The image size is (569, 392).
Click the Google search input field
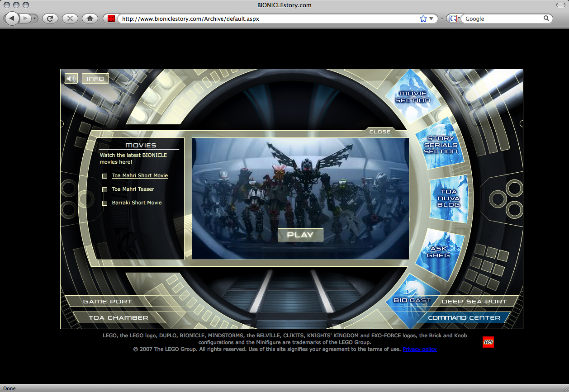coord(502,19)
